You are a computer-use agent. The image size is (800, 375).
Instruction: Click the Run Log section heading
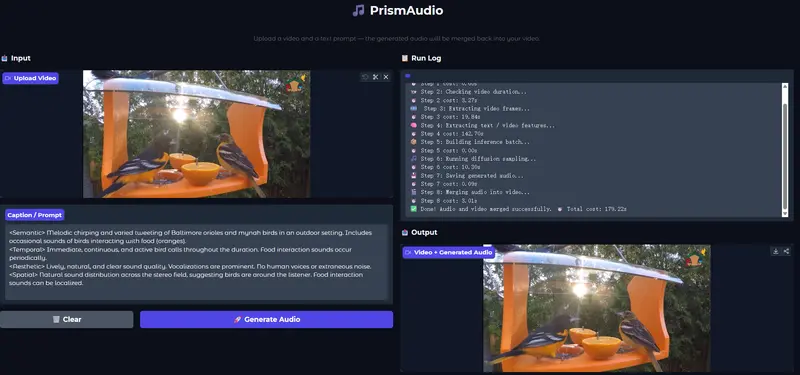[426, 58]
